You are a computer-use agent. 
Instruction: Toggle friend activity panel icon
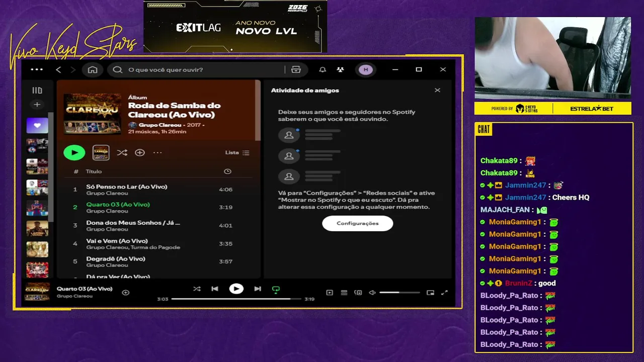(341, 69)
